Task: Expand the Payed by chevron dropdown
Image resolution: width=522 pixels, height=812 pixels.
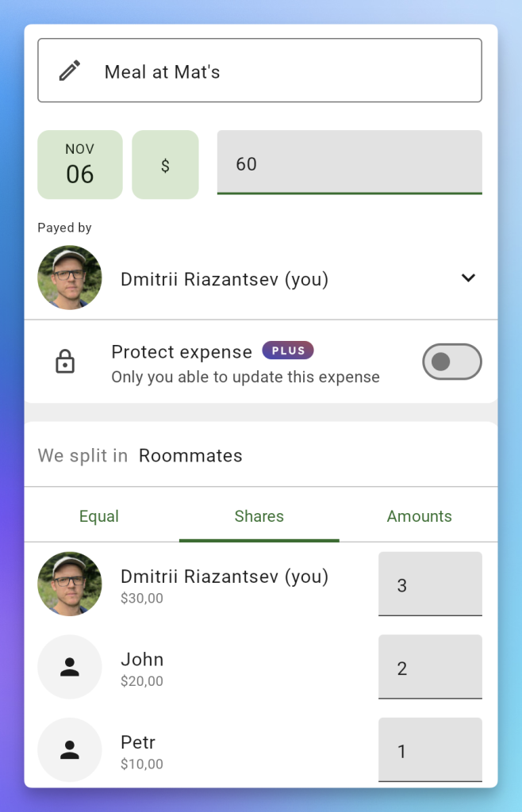Action: click(x=468, y=278)
